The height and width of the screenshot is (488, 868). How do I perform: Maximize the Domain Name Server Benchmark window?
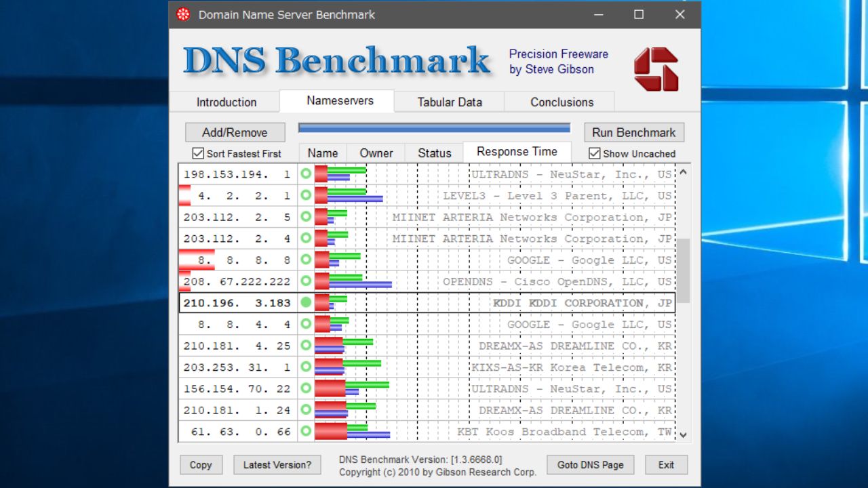(639, 14)
